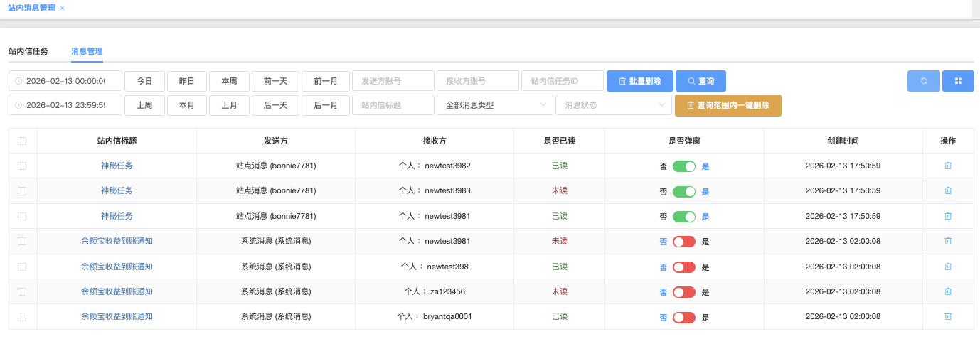Click trash icon for bryantqa0001 row
The width and height of the screenshot is (980, 339).
coord(948,316)
